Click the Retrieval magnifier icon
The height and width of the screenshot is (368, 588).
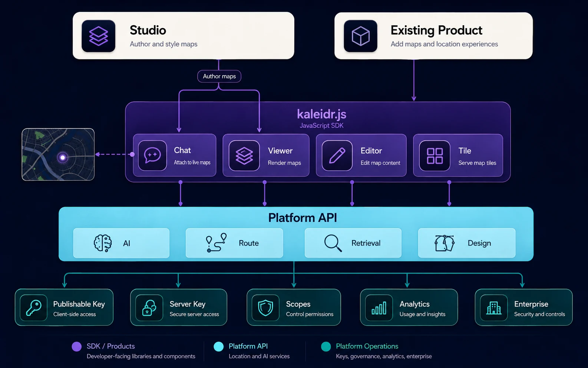[333, 243]
